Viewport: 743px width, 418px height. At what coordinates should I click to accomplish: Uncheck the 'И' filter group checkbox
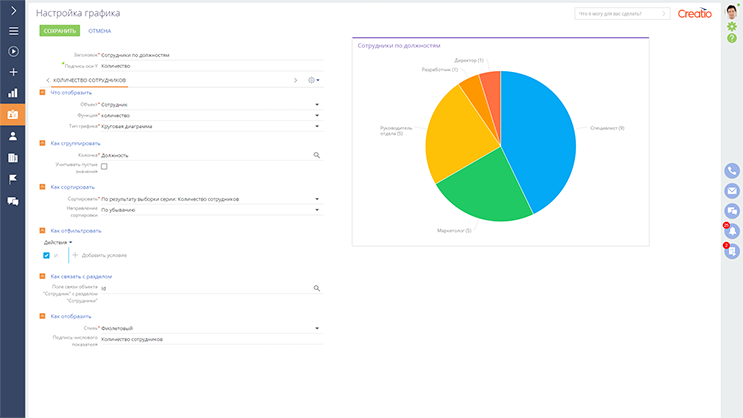point(46,255)
